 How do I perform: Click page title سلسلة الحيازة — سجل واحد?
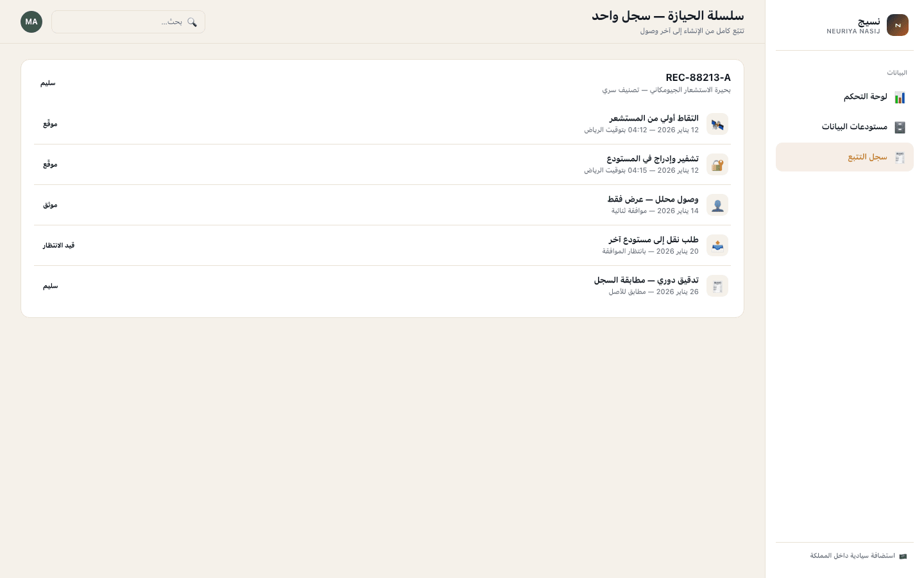pos(668,16)
